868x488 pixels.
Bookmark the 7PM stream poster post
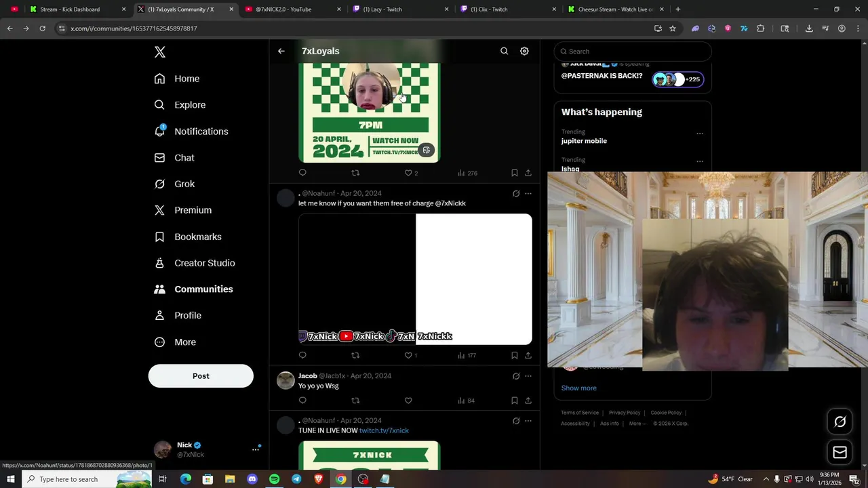515,173
